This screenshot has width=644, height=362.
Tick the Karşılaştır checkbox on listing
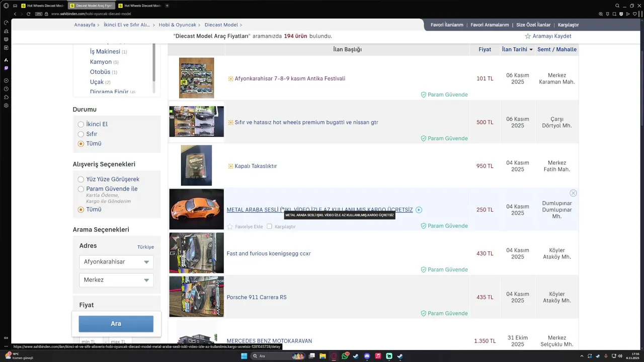point(269,227)
